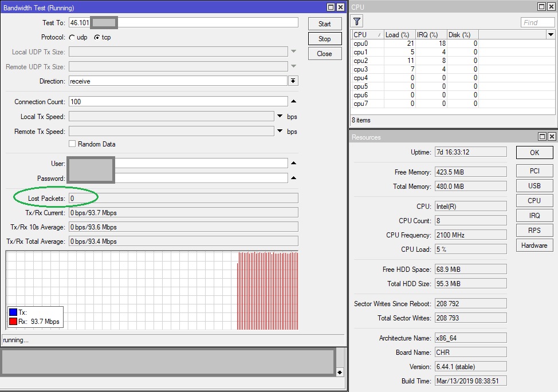
Task: Maximize the Resources window
Action: (x=542, y=136)
